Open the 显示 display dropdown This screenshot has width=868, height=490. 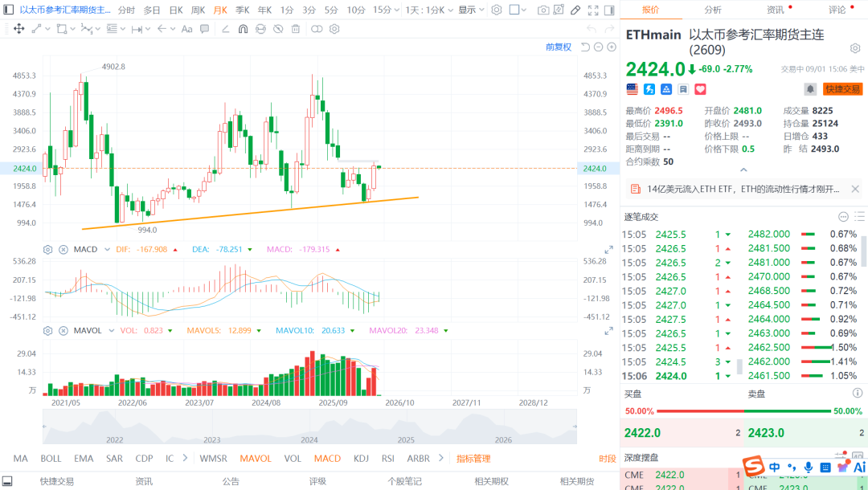pos(471,10)
